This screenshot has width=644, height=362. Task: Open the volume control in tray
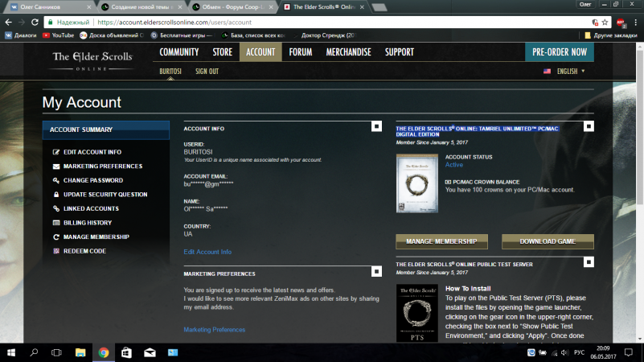click(565, 352)
